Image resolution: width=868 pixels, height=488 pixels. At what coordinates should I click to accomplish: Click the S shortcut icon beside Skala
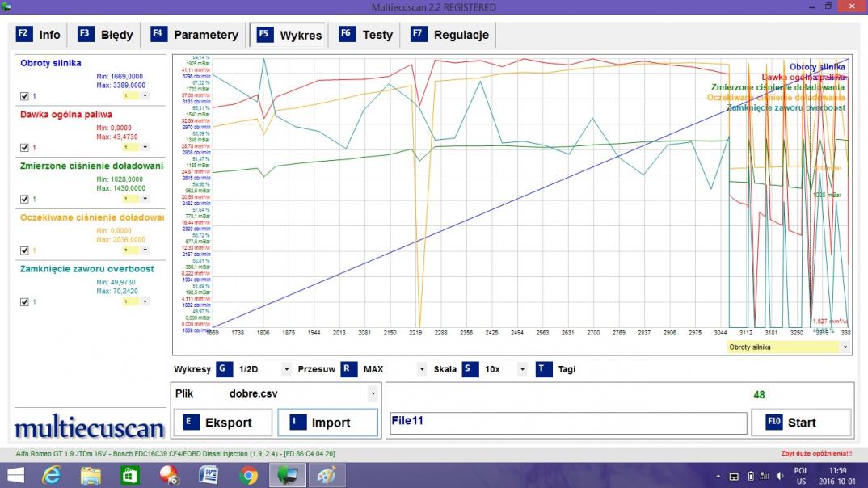click(x=470, y=369)
